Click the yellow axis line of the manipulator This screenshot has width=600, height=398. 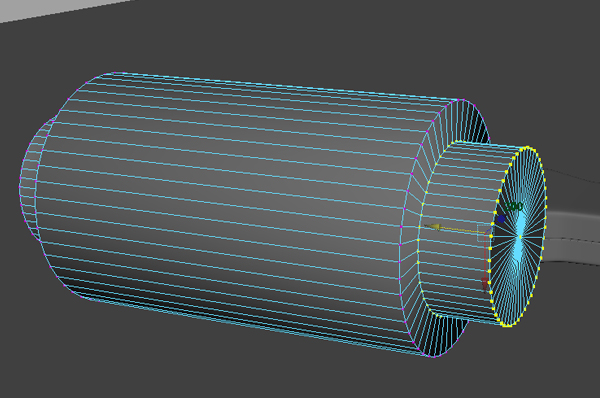click(458, 230)
